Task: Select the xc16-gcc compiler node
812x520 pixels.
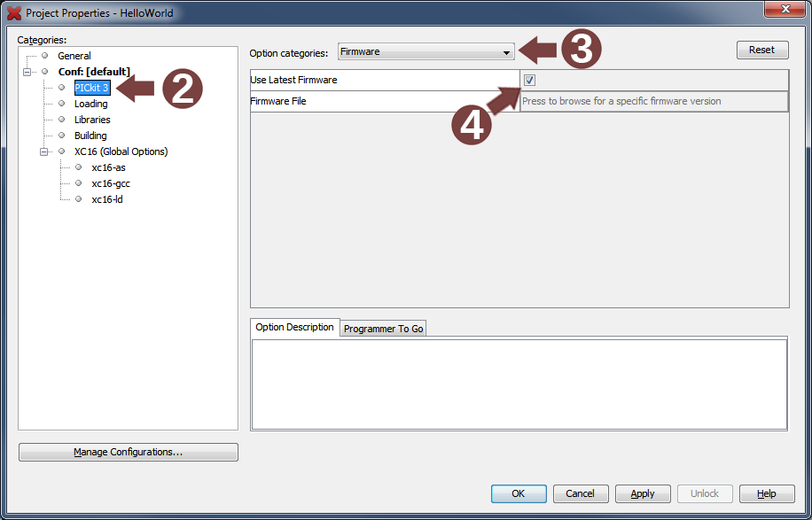Action: [111, 183]
